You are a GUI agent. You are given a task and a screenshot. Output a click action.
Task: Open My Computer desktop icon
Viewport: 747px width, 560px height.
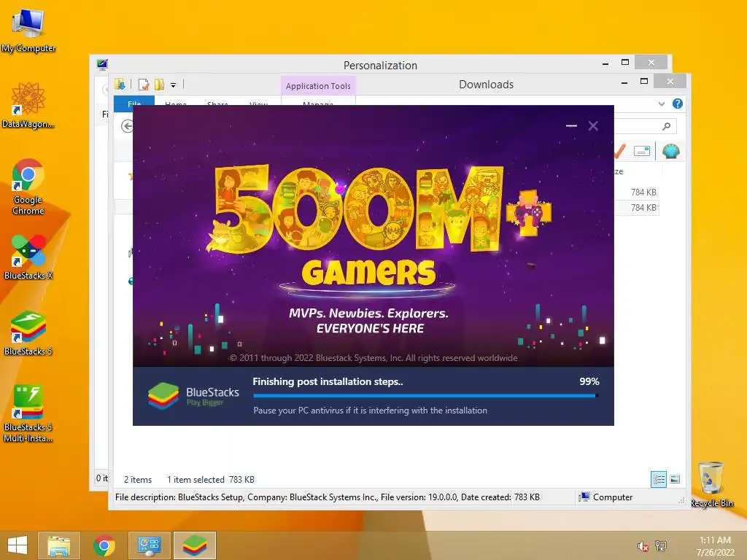(28, 31)
